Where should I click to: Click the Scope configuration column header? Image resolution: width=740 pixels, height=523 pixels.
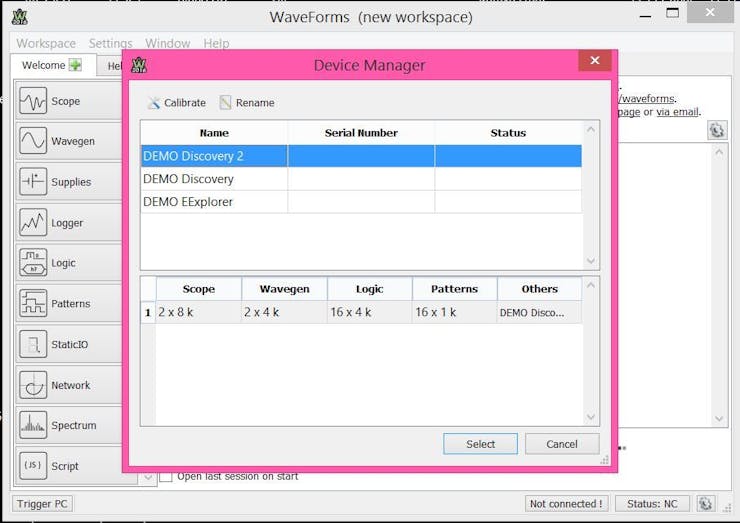(199, 289)
